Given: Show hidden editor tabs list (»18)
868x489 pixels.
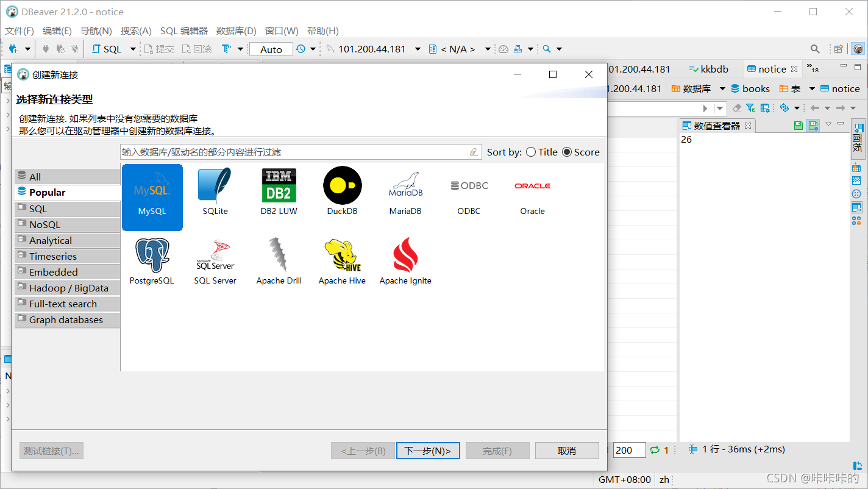Looking at the screenshot, I should [x=813, y=67].
